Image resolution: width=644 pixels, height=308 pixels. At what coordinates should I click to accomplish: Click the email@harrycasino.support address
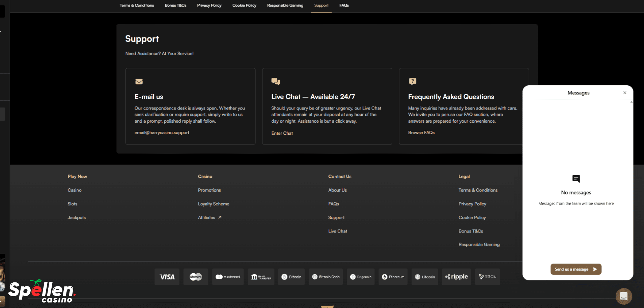(x=162, y=133)
